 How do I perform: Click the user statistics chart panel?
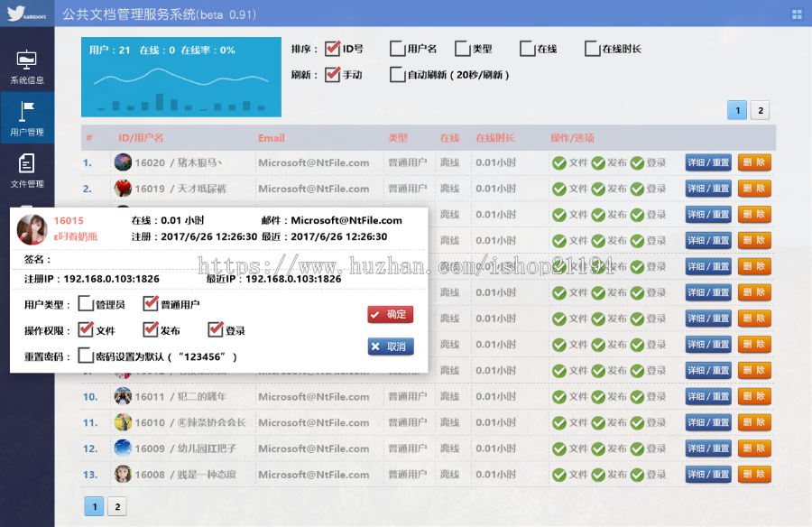click(181, 77)
